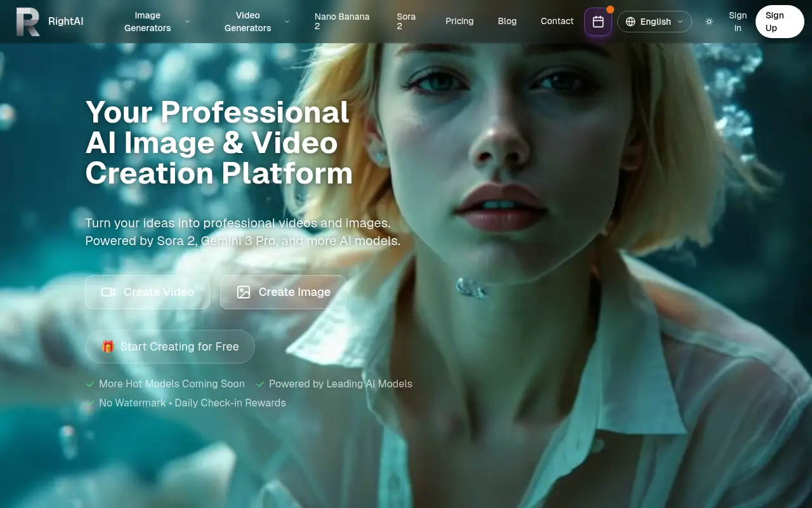This screenshot has width=812, height=508.
Task: Toggle the light/dark theme sun icon
Action: point(709,22)
